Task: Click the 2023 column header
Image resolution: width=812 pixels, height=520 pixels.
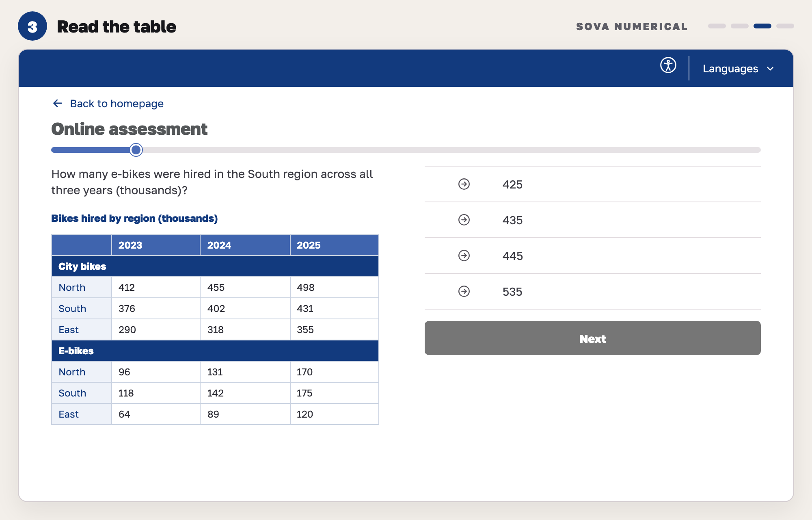Action: pyautogui.click(x=156, y=245)
